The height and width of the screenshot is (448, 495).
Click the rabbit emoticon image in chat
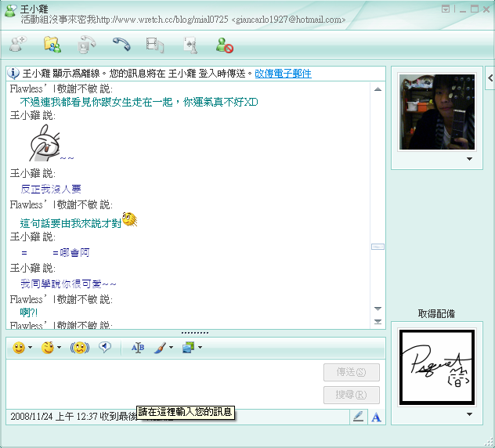point(45,143)
